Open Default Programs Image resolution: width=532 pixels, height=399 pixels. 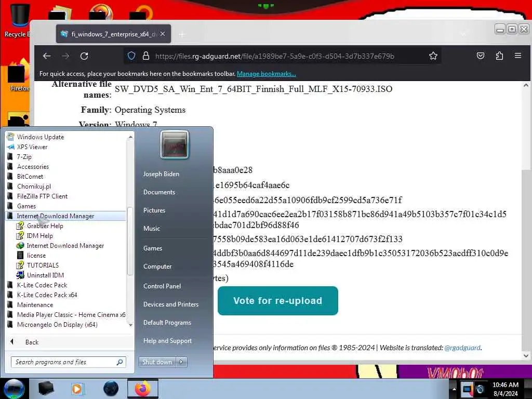click(167, 323)
